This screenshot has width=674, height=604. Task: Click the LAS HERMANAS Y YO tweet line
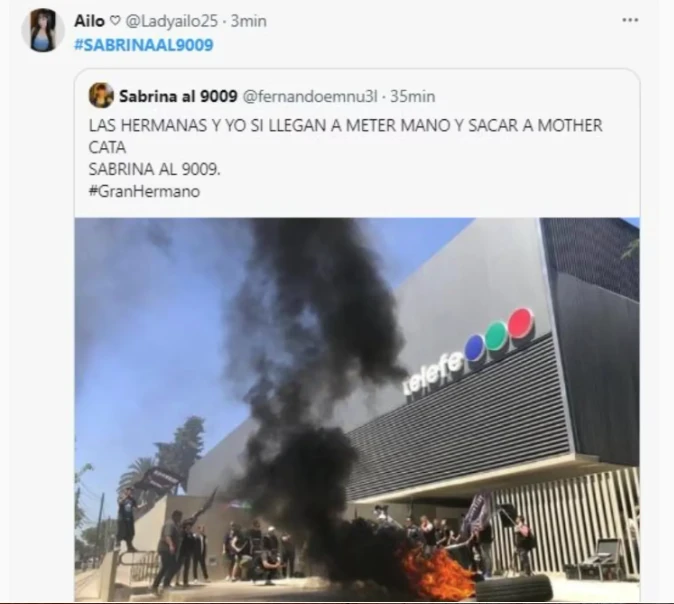(x=345, y=126)
